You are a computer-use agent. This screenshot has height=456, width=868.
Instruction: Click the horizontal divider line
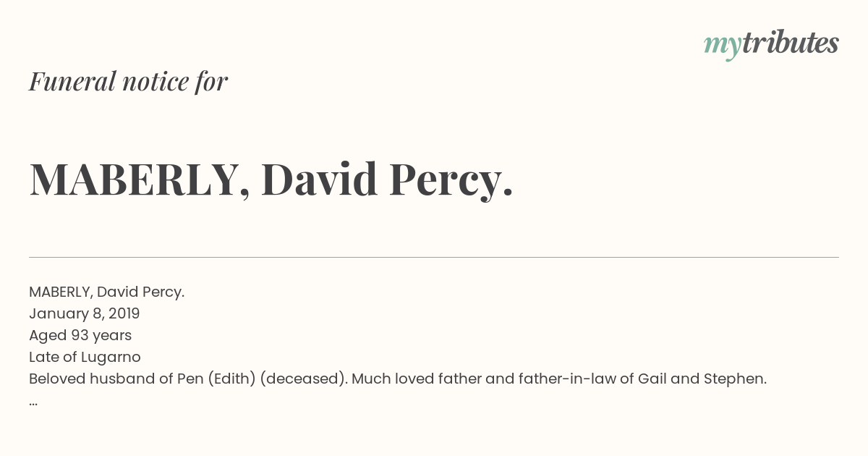[434, 257]
